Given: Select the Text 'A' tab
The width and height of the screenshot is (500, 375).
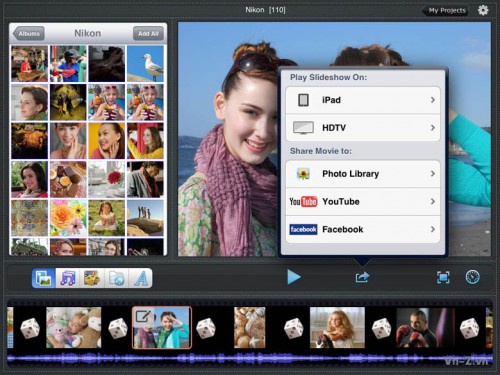Looking at the screenshot, I should (x=140, y=278).
